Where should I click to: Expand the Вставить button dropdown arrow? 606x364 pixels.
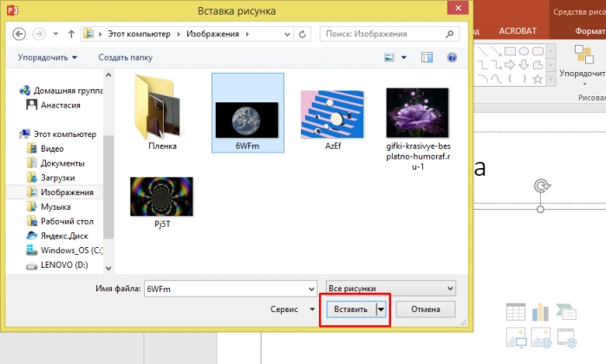(381, 309)
